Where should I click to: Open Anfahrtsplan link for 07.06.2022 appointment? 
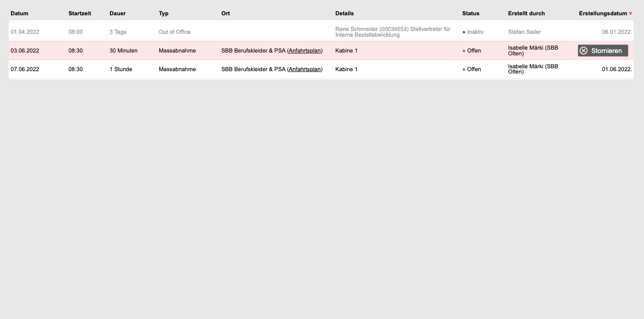click(x=305, y=69)
